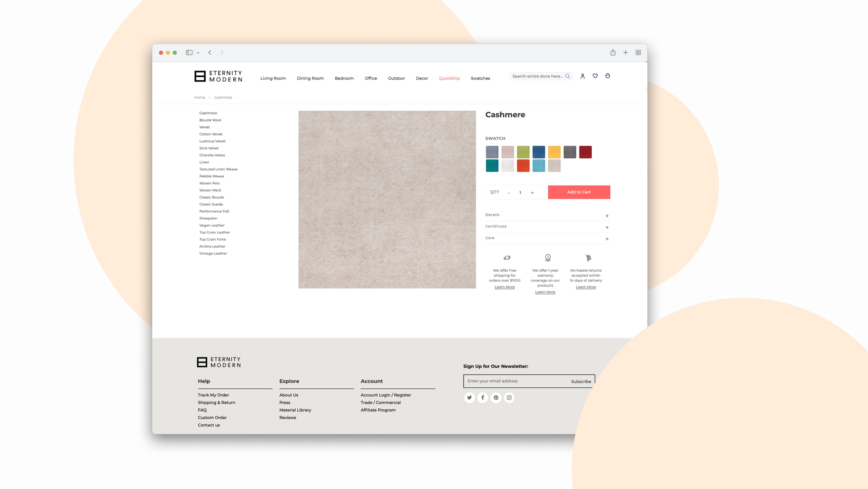Go forward with the browser forward arrow

[222, 53]
